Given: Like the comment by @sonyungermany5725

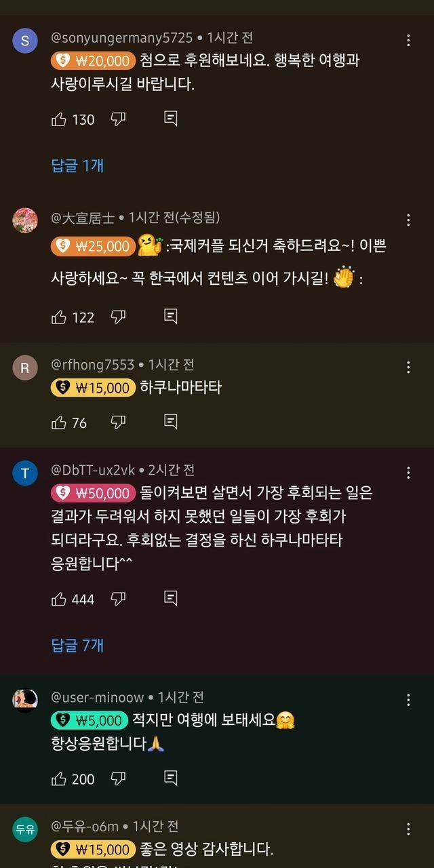Looking at the screenshot, I should 59,119.
